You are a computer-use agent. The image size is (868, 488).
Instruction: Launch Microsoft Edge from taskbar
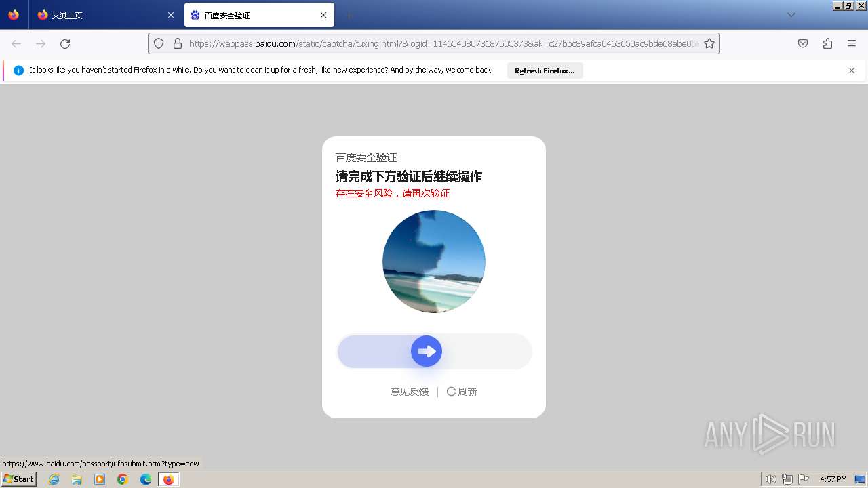pyautogui.click(x=146, y=479)
